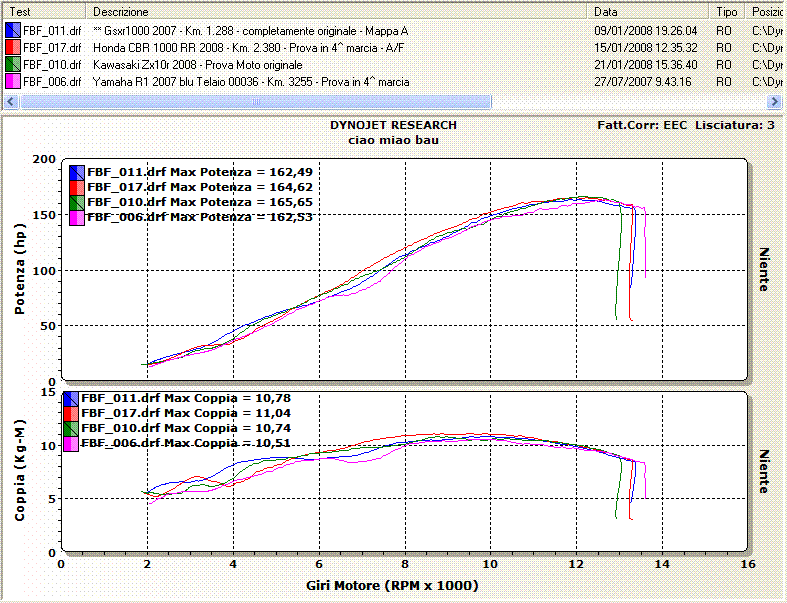
Task: Click the Niente label beside torque graph
Action: (764, 471)
